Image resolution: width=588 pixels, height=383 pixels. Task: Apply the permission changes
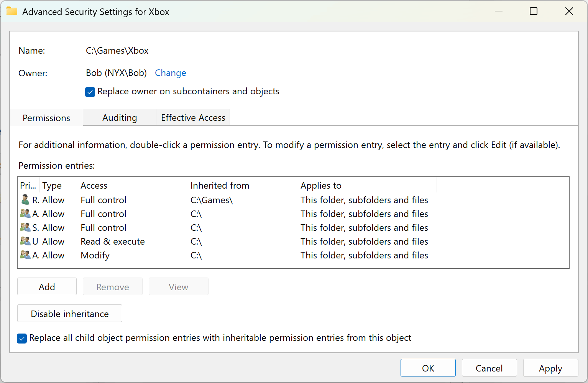click(550, 368)
